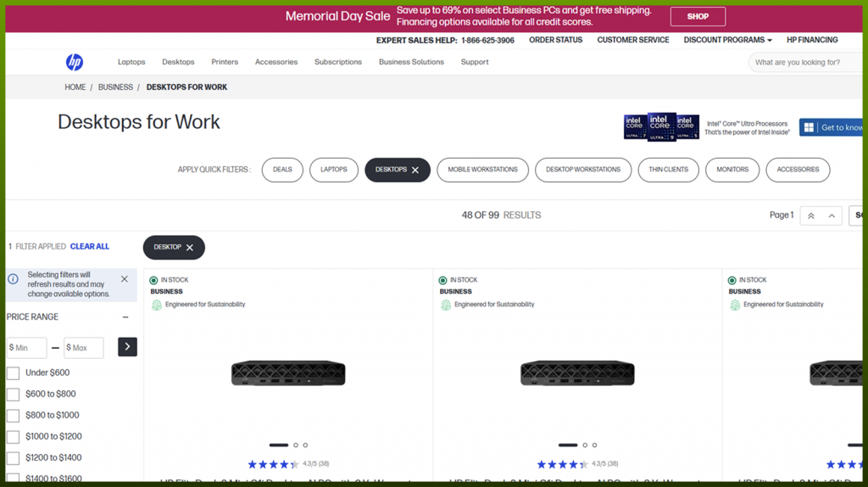Click second product desktop image

577,373
